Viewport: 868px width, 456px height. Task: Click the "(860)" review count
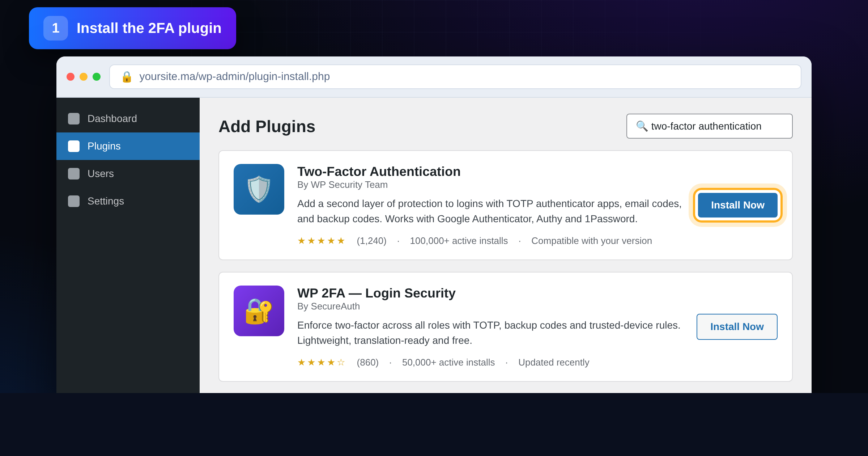click(x=367, y=362)
